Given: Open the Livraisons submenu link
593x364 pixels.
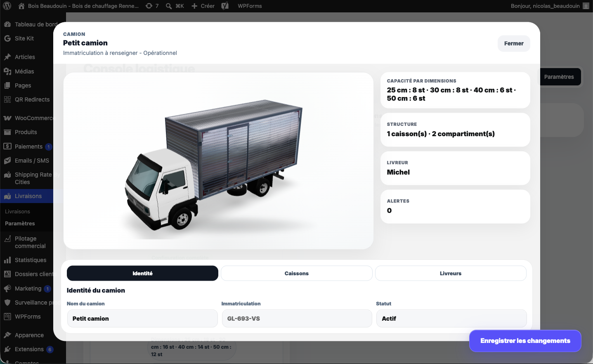Looking at the screenshot, I should [17, 211].
